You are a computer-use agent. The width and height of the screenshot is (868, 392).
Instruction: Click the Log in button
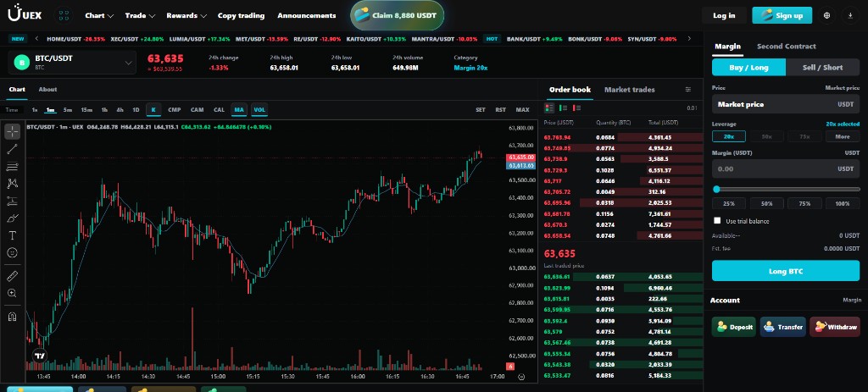[724, 15]
